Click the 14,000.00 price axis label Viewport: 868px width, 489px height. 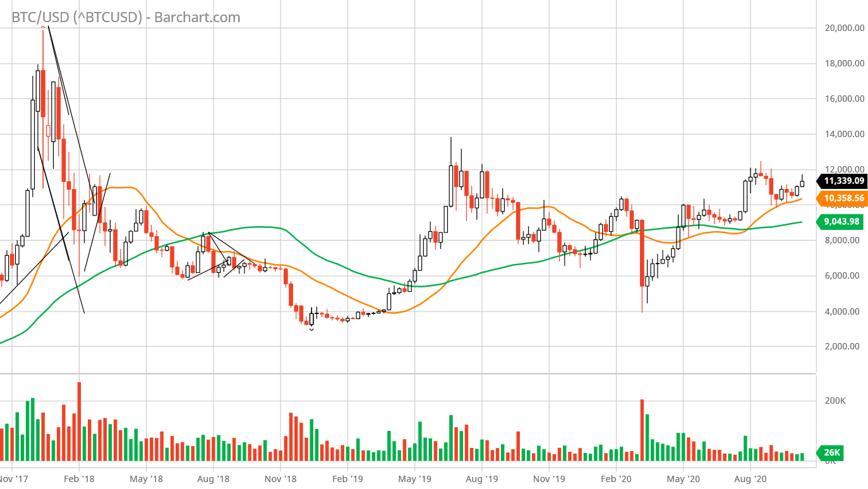(845, 134)
